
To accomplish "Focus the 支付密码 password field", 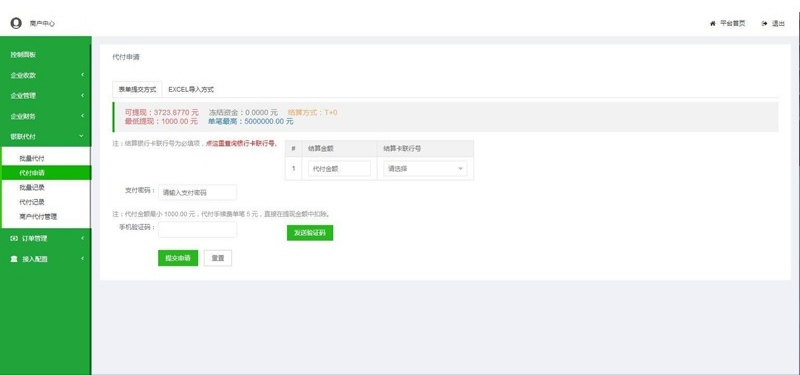I will pyautogui.click(x=197, y=192).
